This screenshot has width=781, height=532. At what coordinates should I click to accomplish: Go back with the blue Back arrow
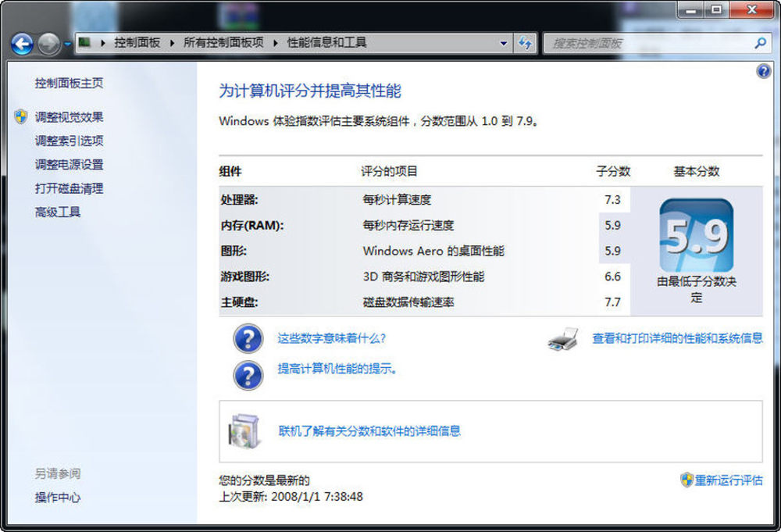tap(23, 44)
